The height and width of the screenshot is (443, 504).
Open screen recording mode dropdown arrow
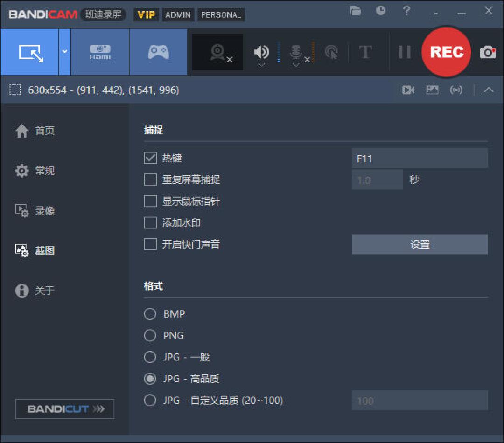(64, 52)
